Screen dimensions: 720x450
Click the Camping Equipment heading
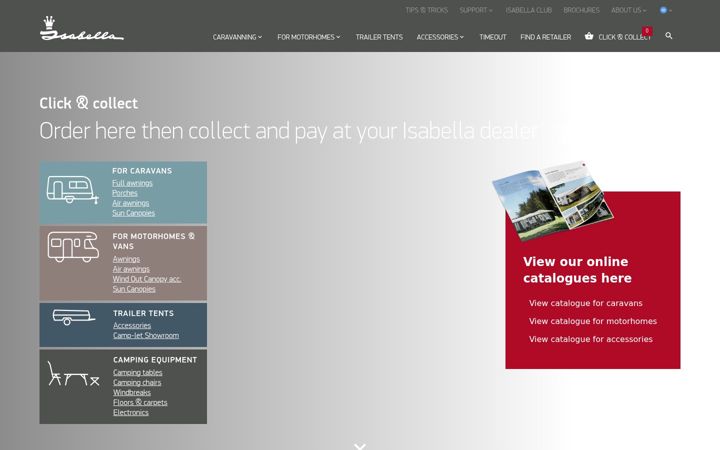[155, 360]
